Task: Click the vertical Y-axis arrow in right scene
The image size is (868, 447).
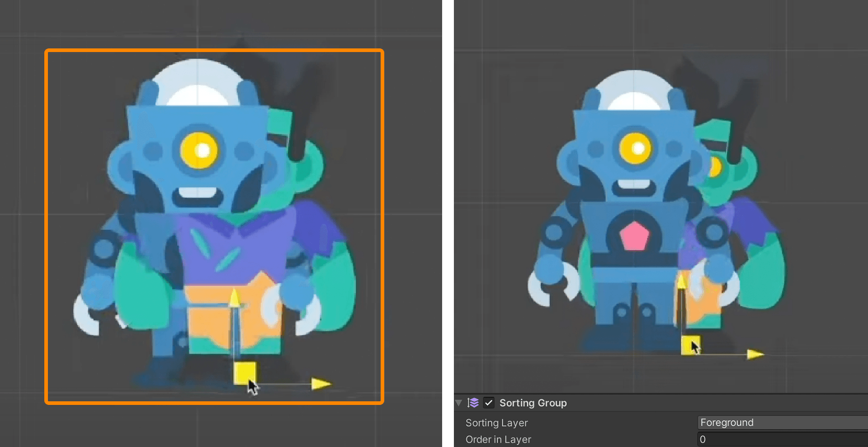Action: [682, 282]
